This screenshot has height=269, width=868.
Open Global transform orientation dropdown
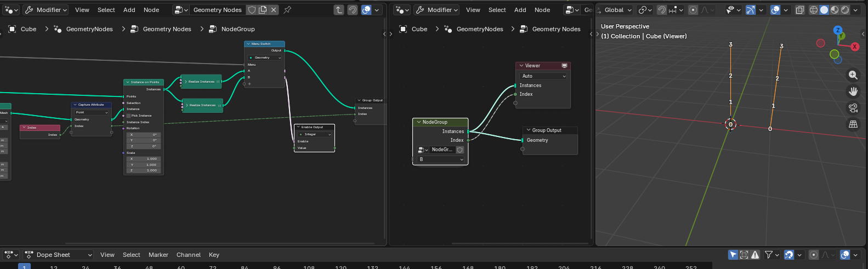coord(615,10)
